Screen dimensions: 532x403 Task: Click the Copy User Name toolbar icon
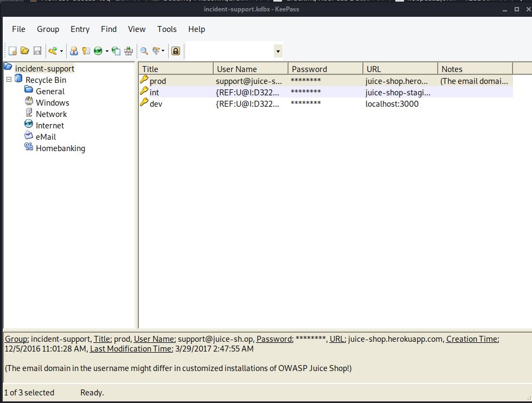pyautogui.click(x=74, y=50)
